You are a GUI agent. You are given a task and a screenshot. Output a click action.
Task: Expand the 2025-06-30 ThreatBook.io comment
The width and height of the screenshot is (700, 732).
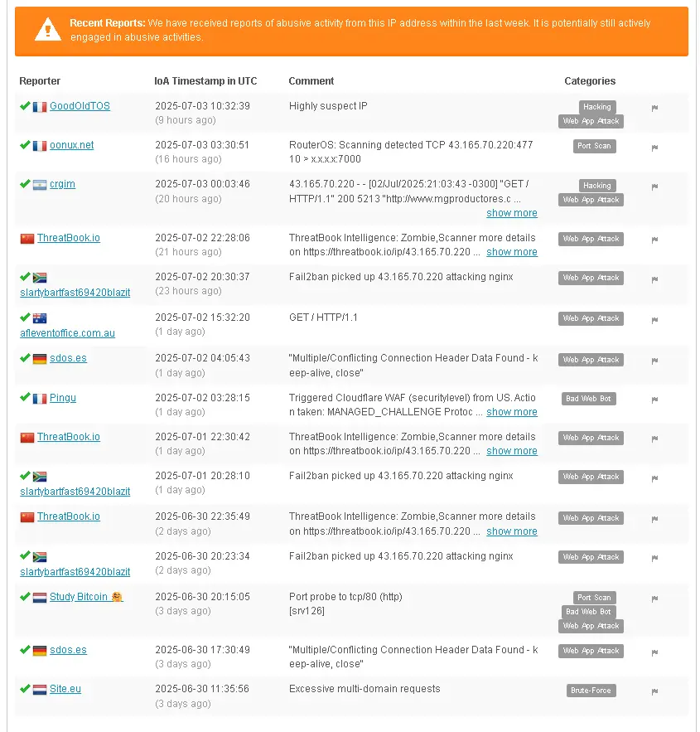click(x=512, y=531)
